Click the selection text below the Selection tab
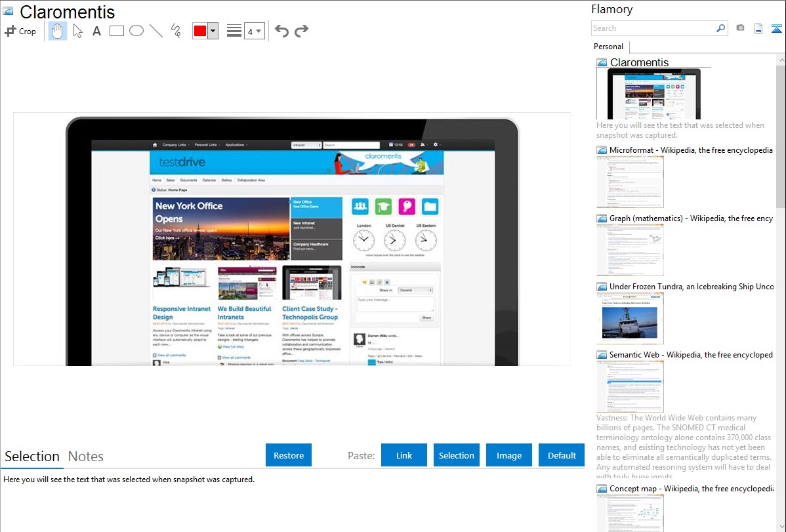Image resolution: width=786 pixels, height=532 pixels. (x=129, y=480)
